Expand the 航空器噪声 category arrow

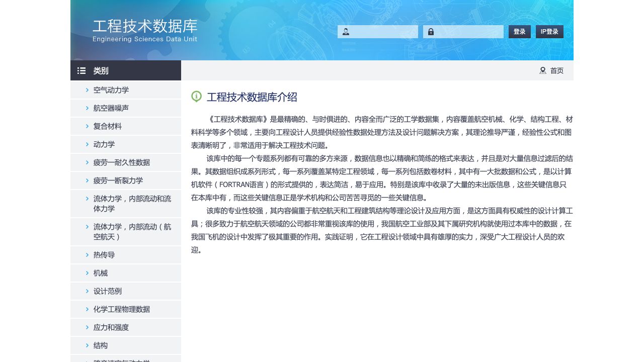pyautogui.click(x=87, y=108)
